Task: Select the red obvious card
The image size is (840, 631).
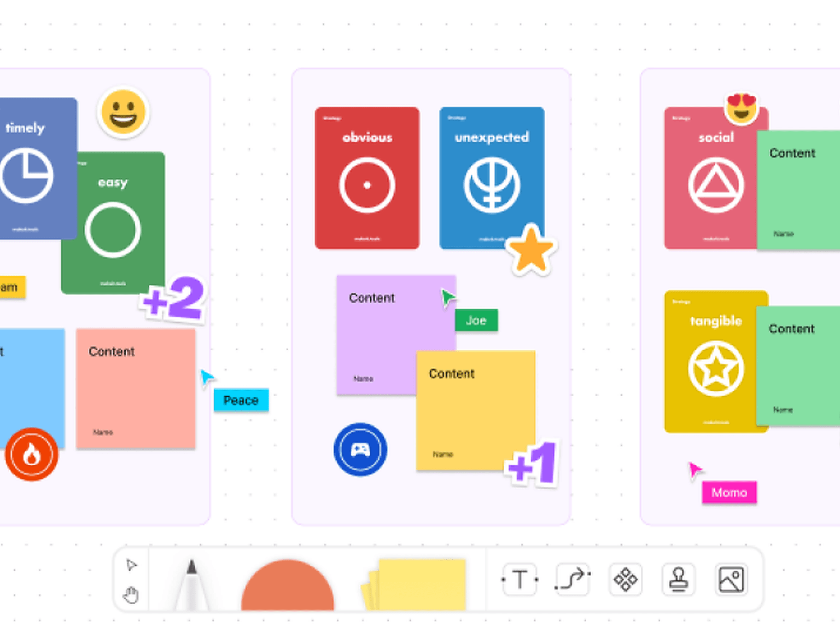Action: pyautogui.click(x=367, y=178)
